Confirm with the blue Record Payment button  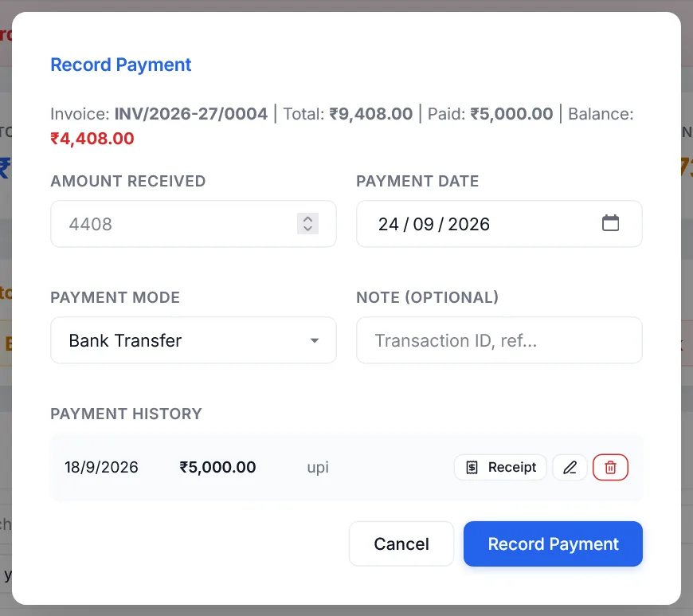[x=553, y=543]
